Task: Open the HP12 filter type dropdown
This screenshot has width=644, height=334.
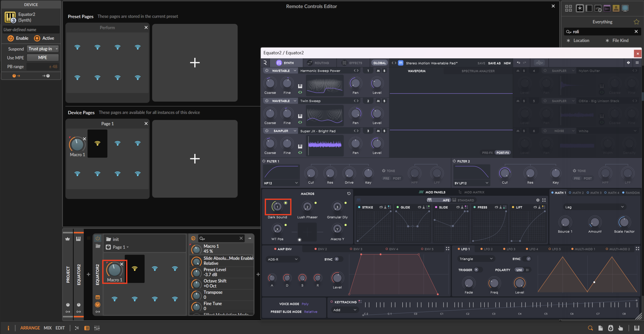Action: tap(281, 183)
